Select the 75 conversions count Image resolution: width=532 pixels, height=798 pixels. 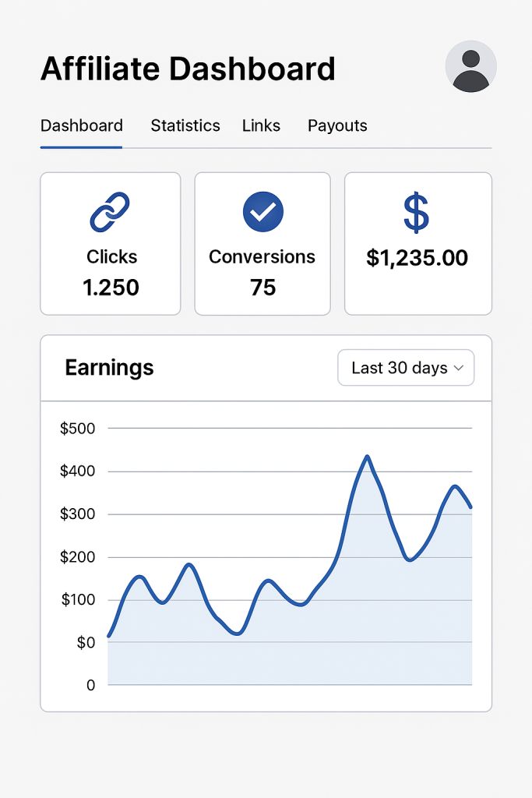(263, 288)
